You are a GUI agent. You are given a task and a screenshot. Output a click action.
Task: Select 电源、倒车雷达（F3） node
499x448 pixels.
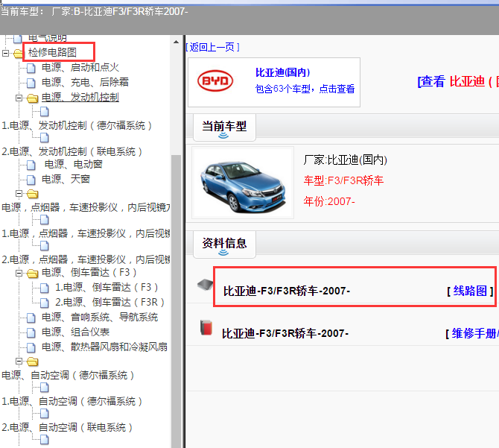[x=89, y=273]
